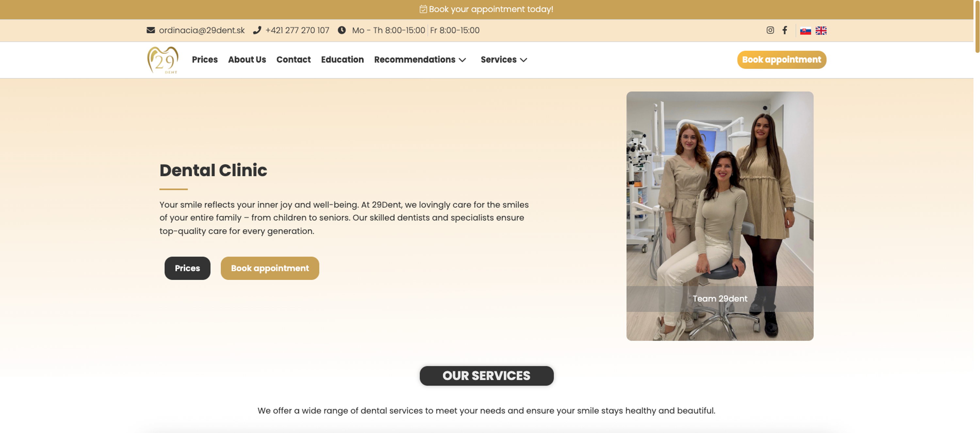Click the phone handset icon
Screen dimensions: 980x433
(x=257, y=30)
